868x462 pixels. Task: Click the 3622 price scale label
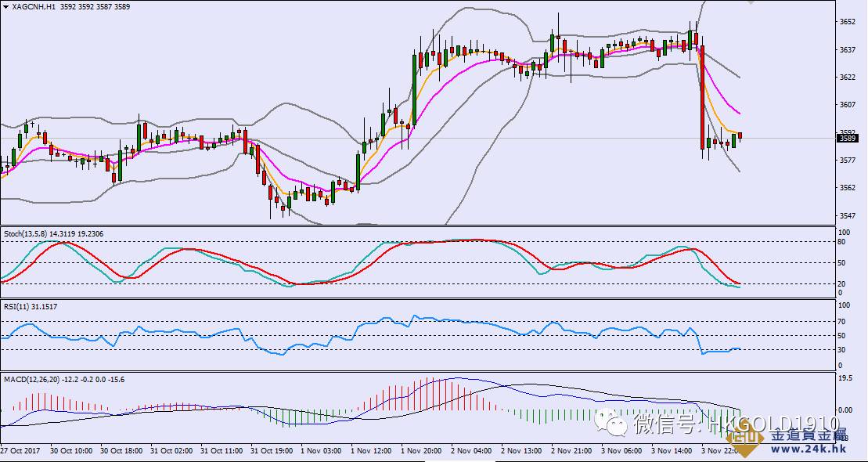point(846,78)
